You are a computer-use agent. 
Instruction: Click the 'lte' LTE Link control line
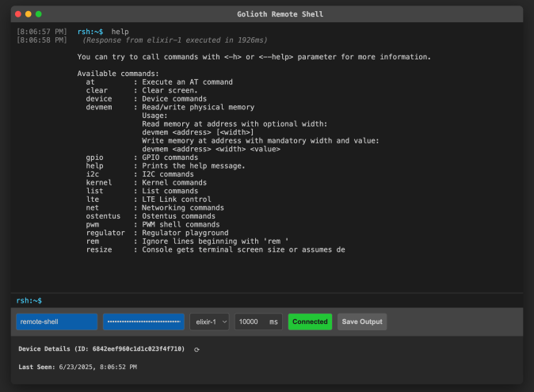click(x=148, y=200)
